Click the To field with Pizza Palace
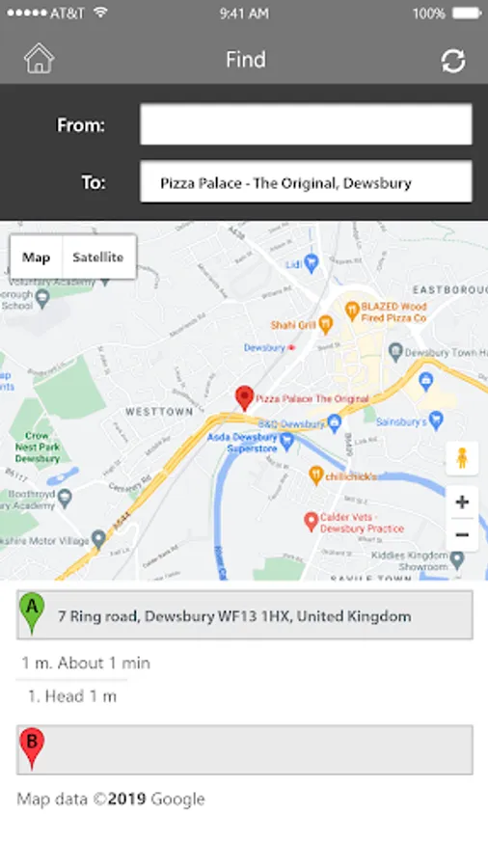Viewport: 488px width, 868px height. pos(306,182)
